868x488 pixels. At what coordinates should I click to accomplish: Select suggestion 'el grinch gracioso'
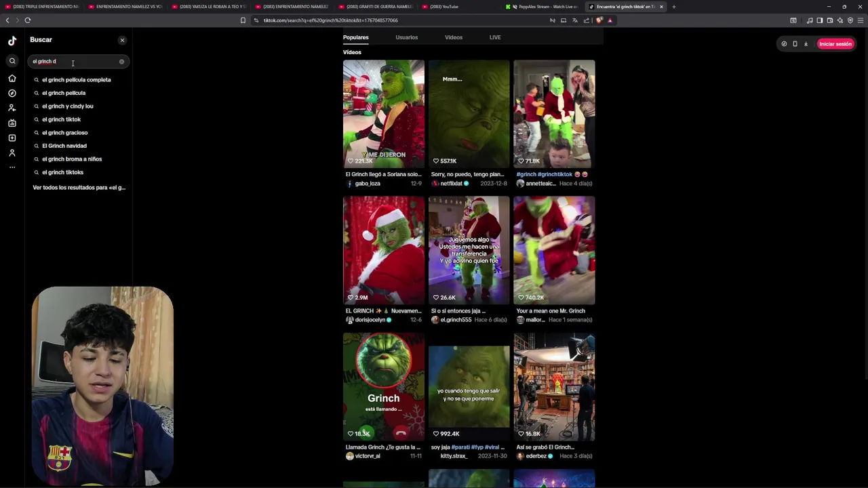click(64, 133)
